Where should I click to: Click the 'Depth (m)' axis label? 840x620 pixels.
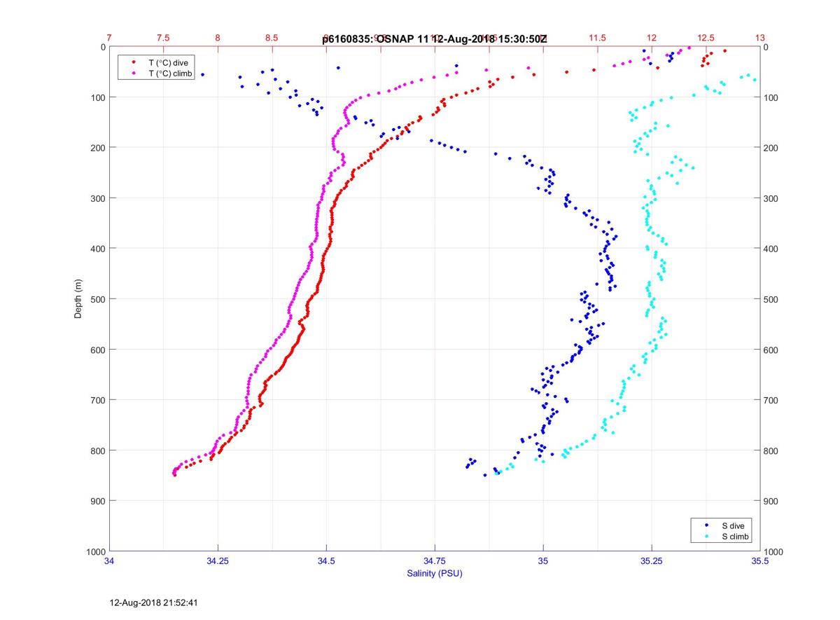click(x=78, y=298)
